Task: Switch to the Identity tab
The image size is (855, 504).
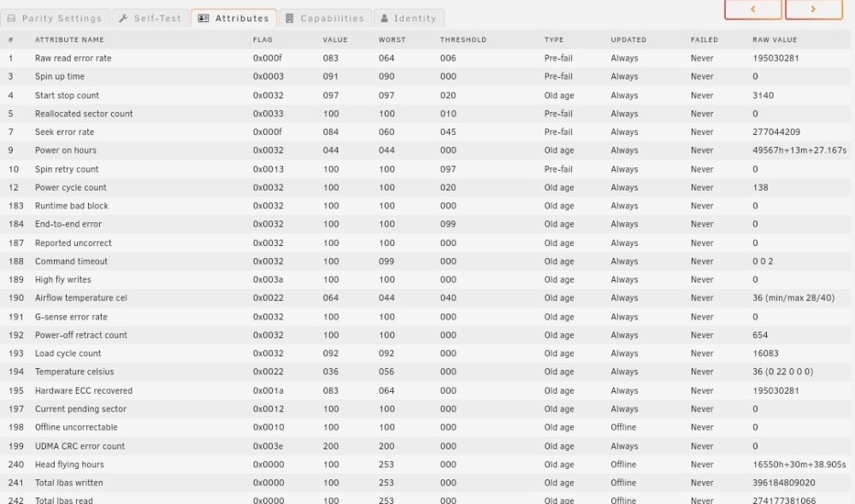Action: [x=409, y=18]
